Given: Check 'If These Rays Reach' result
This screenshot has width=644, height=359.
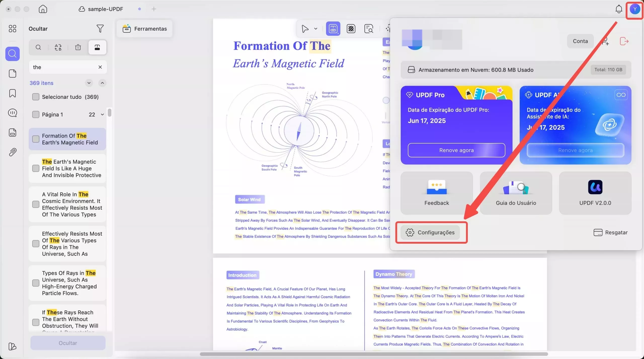Looking at the screenshot, I should [x=36, y=322].
